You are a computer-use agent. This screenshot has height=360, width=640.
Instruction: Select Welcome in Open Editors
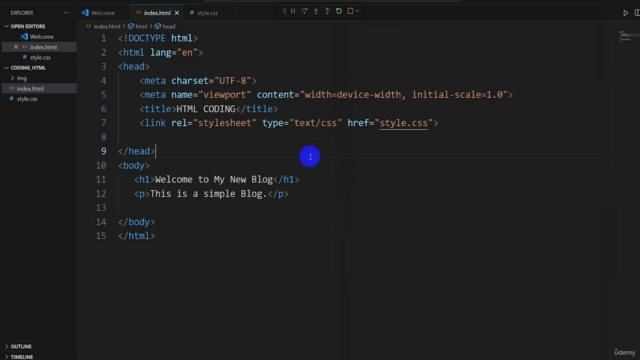pyautogui.click(x=42, y=37)
